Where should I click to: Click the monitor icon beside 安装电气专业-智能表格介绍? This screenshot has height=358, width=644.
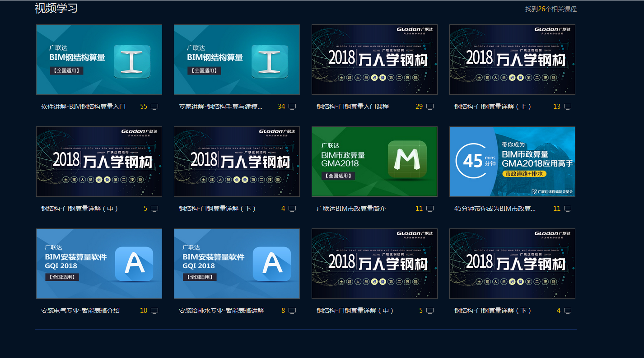tap(154, 311)
